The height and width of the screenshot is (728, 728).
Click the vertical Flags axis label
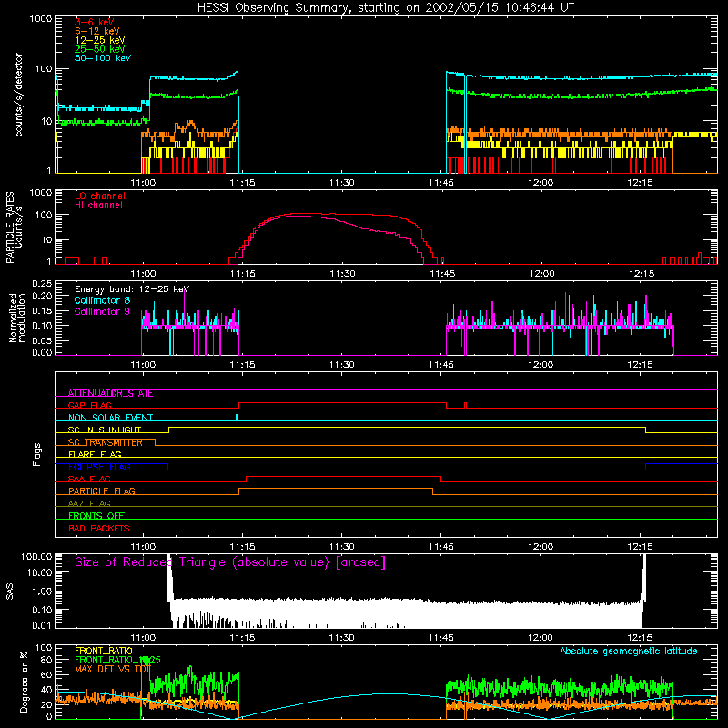click(37, 454)
